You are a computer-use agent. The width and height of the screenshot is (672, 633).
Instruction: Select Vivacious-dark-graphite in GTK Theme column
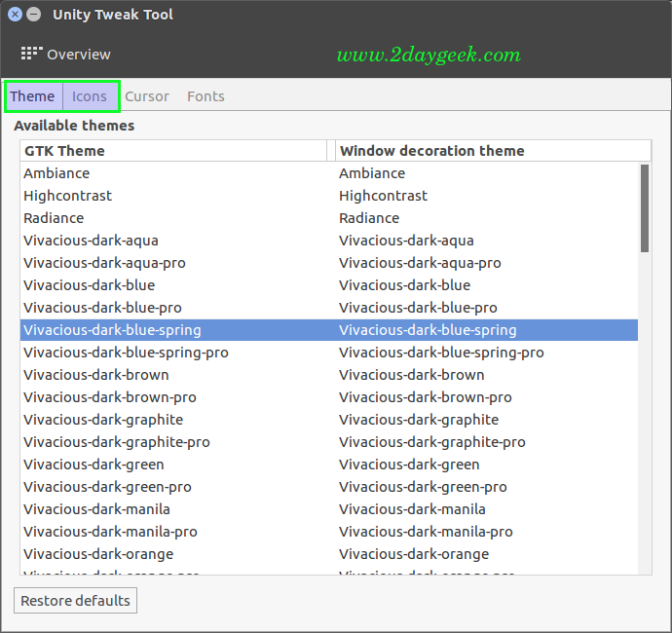103,420
